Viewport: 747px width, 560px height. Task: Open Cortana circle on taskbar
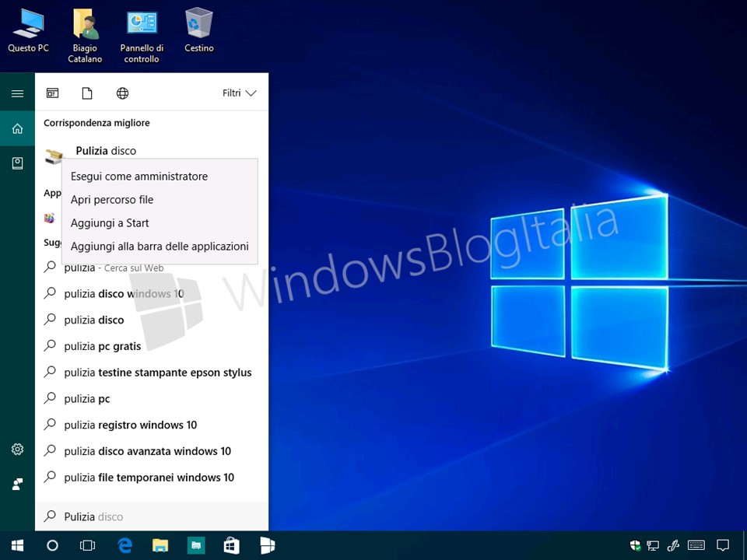[x=52, y=546]
